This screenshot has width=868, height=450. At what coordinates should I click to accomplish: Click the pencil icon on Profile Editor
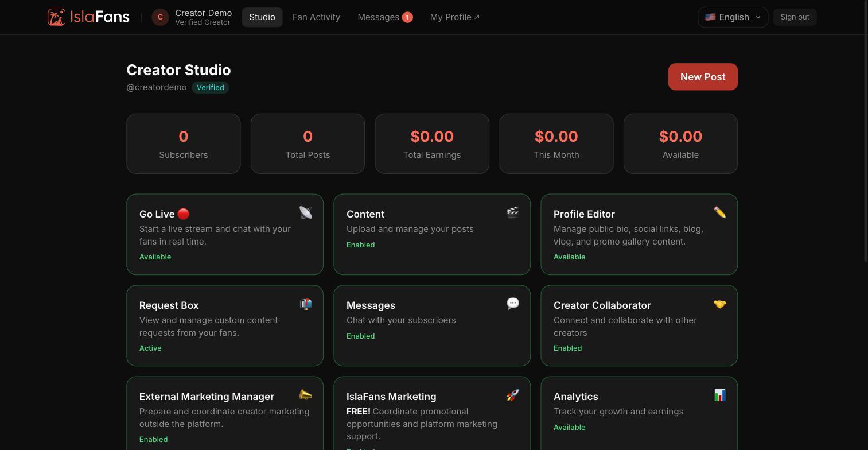coord(719,212)
